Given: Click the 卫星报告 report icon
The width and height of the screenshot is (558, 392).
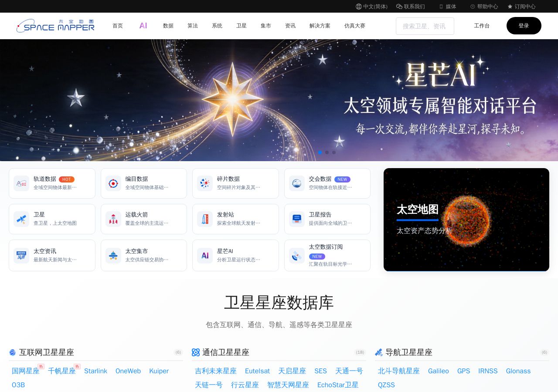Looking at the screenshot, I should pyautogui.click(x=297, y=219).
